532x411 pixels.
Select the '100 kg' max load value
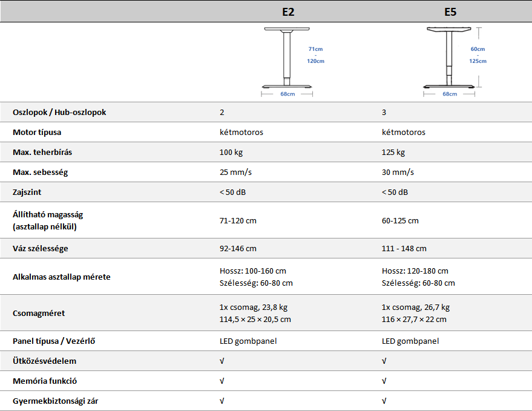coord(231,153)
